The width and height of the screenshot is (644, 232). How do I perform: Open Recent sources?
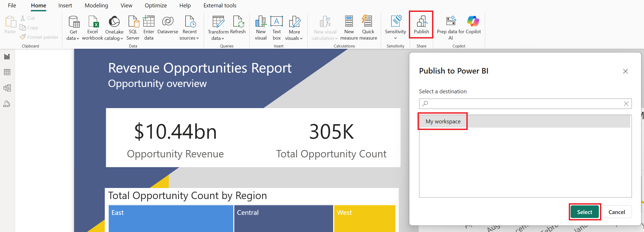coord(189,28)
